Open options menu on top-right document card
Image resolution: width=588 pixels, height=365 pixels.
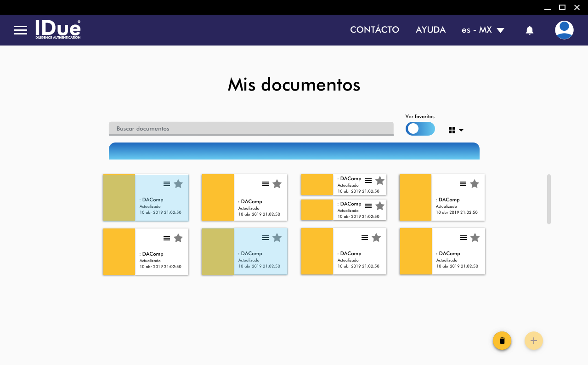tap(463, 184)
